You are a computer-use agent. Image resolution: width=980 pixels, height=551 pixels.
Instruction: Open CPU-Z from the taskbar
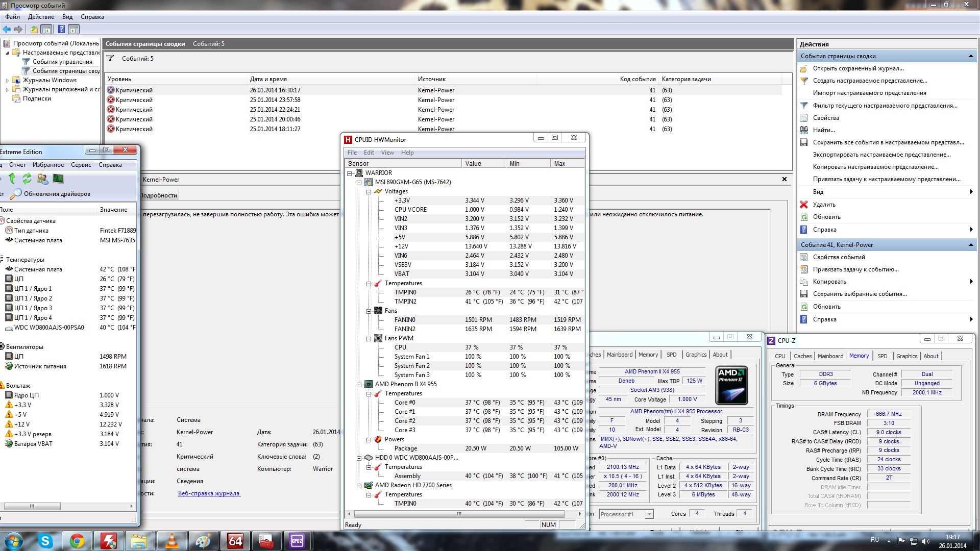click(297, 541)
